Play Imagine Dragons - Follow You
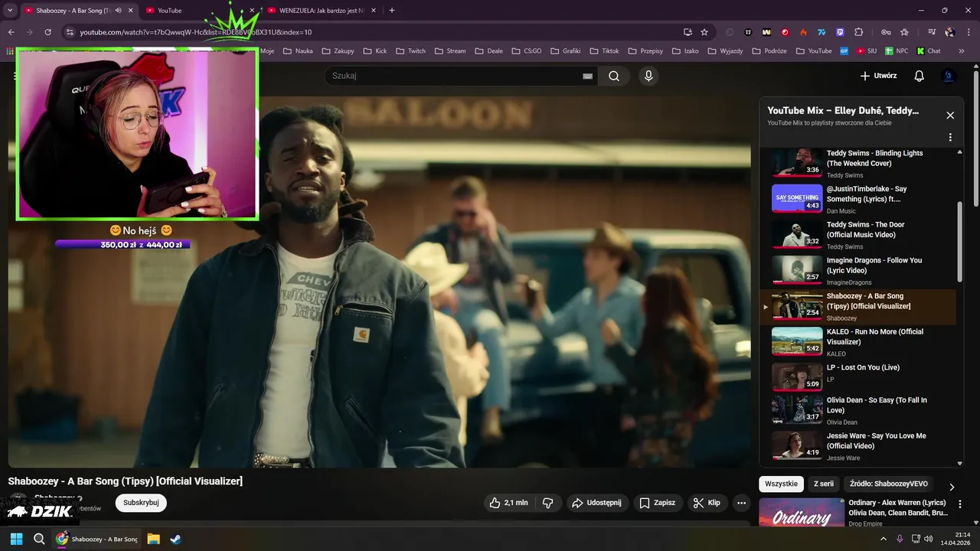 coord(858,271)
